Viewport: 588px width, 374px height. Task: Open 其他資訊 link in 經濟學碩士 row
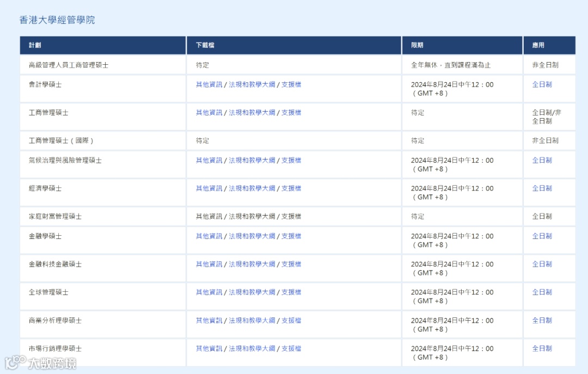coord(209,188)
